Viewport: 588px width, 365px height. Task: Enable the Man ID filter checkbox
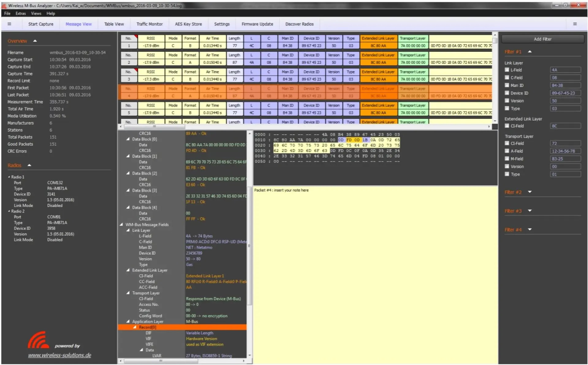(x=507, y=85)
